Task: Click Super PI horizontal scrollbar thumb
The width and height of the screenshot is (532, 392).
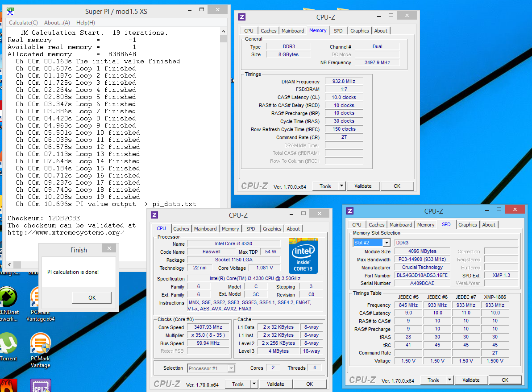Action: tap(17, 264)
